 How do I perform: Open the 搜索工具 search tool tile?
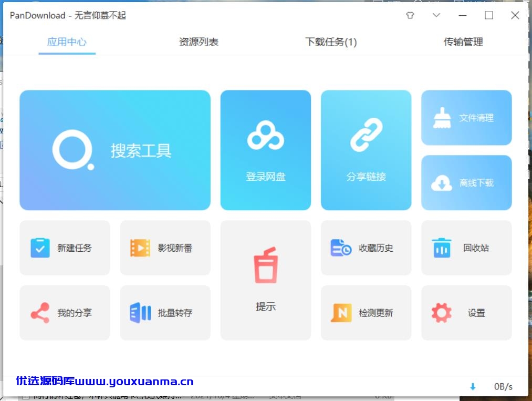tap(115, 150)
